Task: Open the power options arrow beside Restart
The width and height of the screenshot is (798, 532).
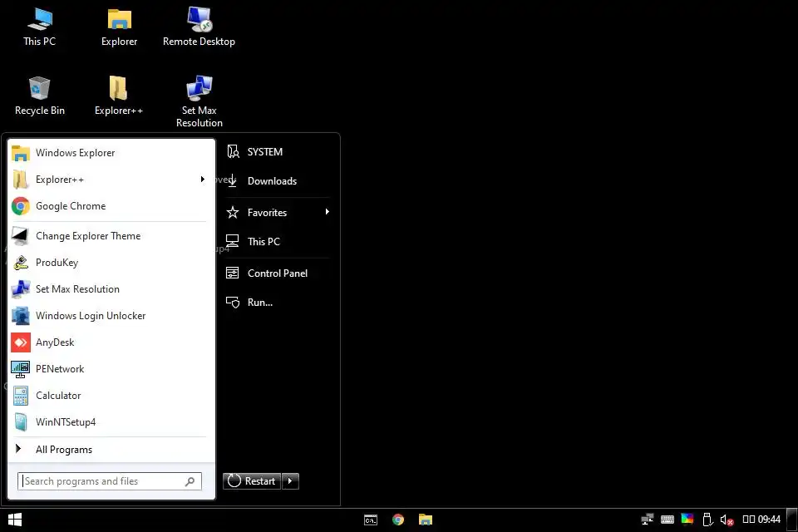Action: coord(290,481)
